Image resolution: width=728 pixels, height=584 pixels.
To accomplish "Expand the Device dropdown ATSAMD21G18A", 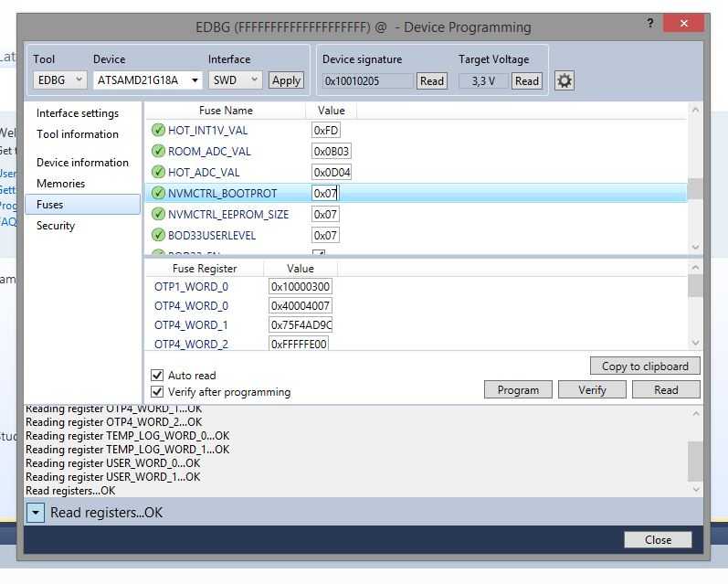I will tap(147, 80).
